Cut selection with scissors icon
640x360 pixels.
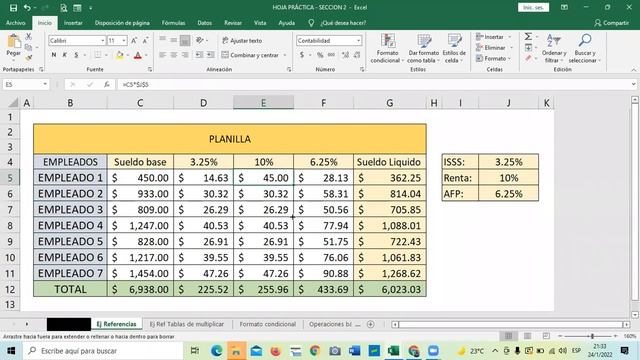tap(29, 37)
